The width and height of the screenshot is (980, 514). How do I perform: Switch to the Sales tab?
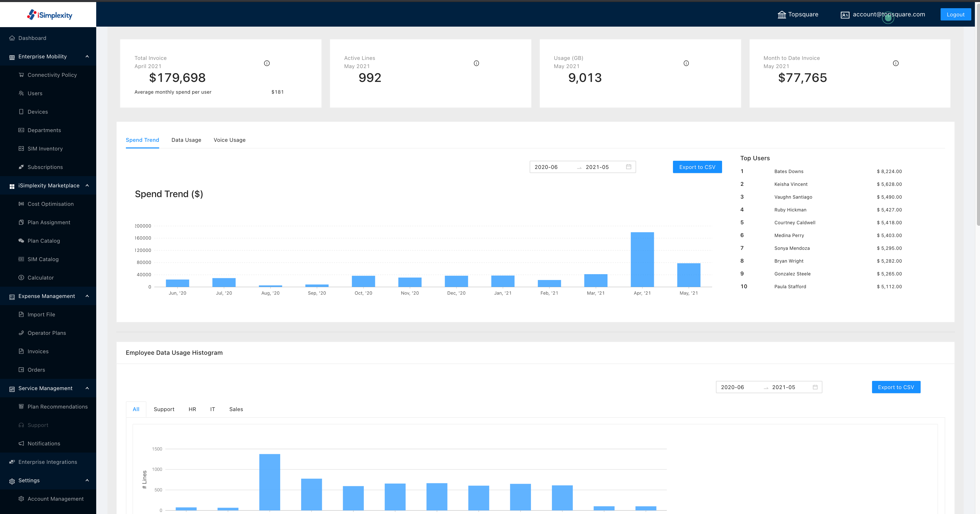pos(236,409)
